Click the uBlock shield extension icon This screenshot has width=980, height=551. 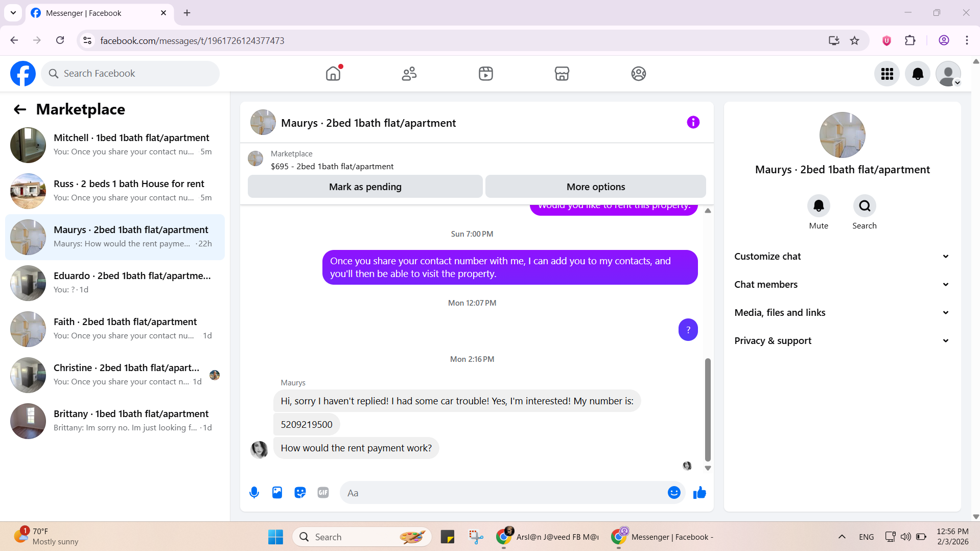pos(886,40)
